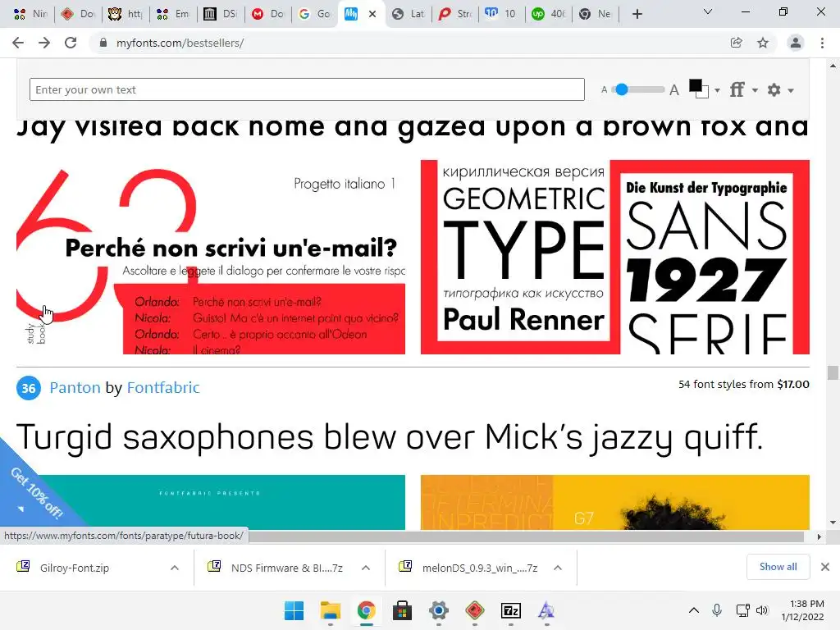Click the large A size label
Viewport: 840px width, 630px height.
point(674,90)
